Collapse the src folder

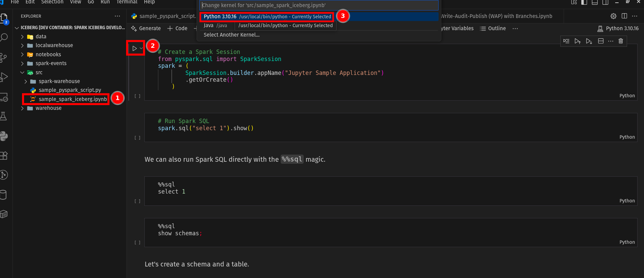tap(22, 73)
